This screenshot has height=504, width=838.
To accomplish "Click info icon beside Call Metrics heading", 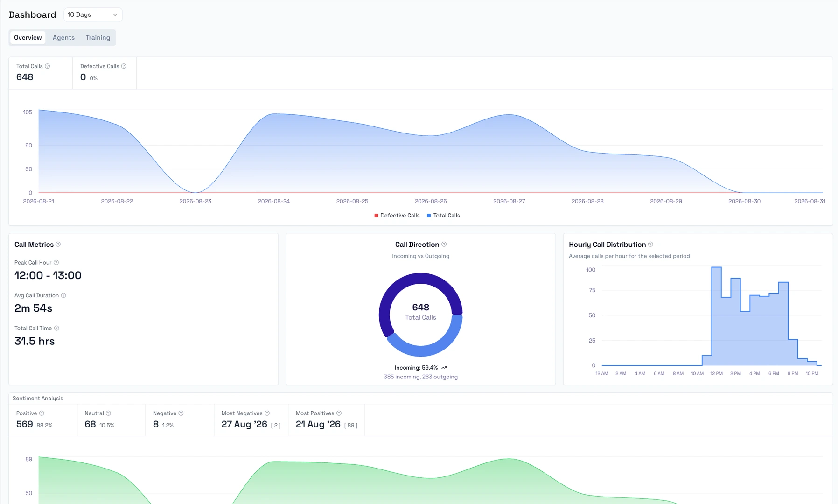I will [58, 244].
